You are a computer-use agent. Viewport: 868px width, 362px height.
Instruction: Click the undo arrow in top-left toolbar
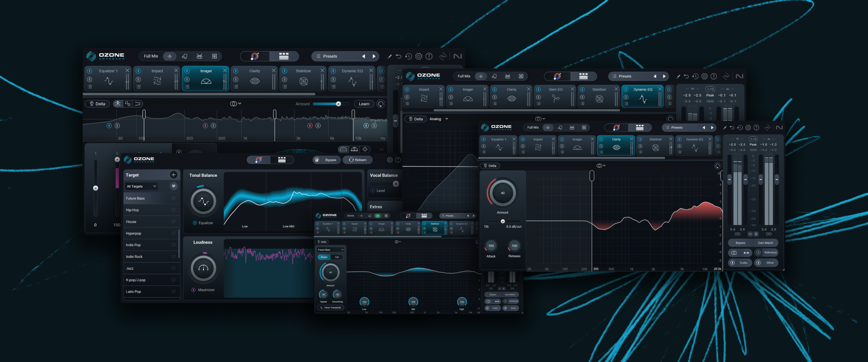(x=398, y=56)
